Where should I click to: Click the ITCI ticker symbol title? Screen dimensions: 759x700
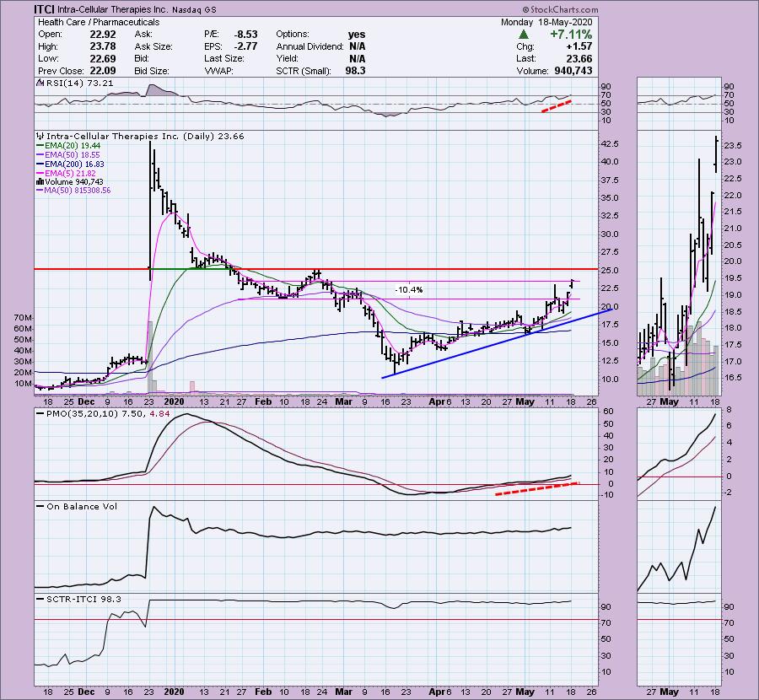coord(44,9)
